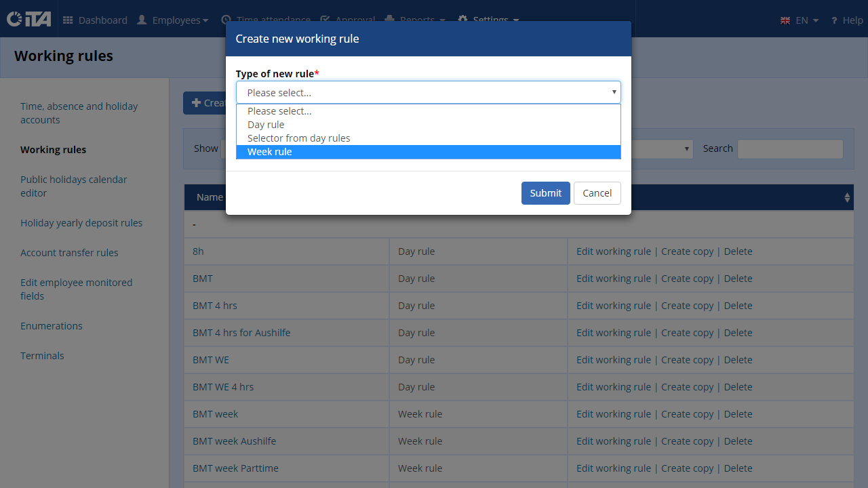This screenshot has height=488, width=868.
Task: Create copy of BMT 4 hrs for Aushilfe
Action: point(688,333)
